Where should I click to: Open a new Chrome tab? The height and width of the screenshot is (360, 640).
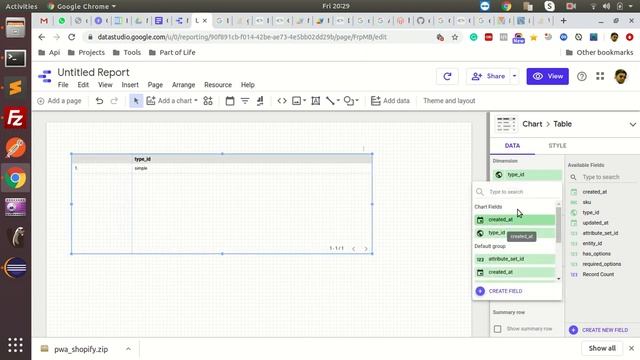click(564, 20)
